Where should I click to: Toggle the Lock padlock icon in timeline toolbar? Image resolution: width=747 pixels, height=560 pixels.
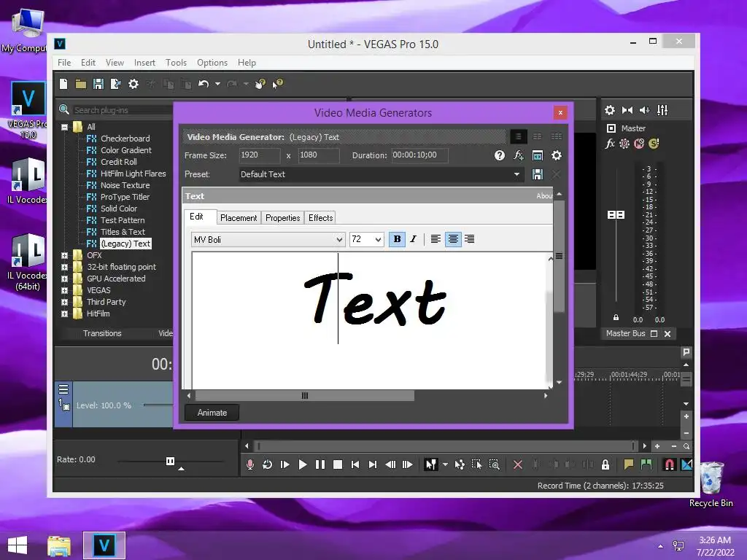tap(605, 464)
